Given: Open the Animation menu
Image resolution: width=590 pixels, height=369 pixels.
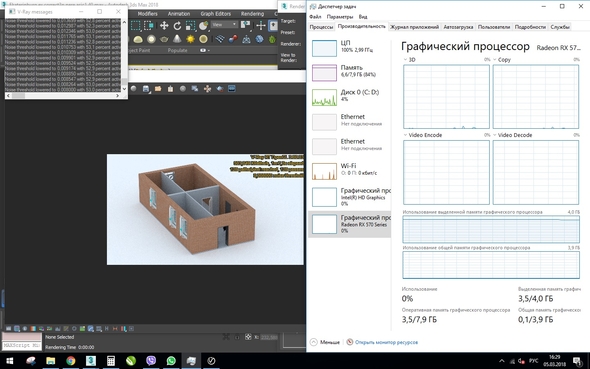Looking at the screenshot, I should point(179,14).
